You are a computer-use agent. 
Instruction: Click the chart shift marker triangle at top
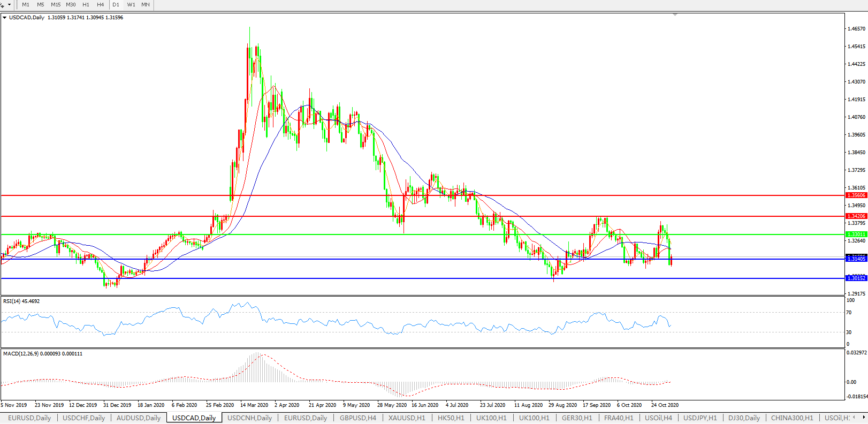point(675,14)
